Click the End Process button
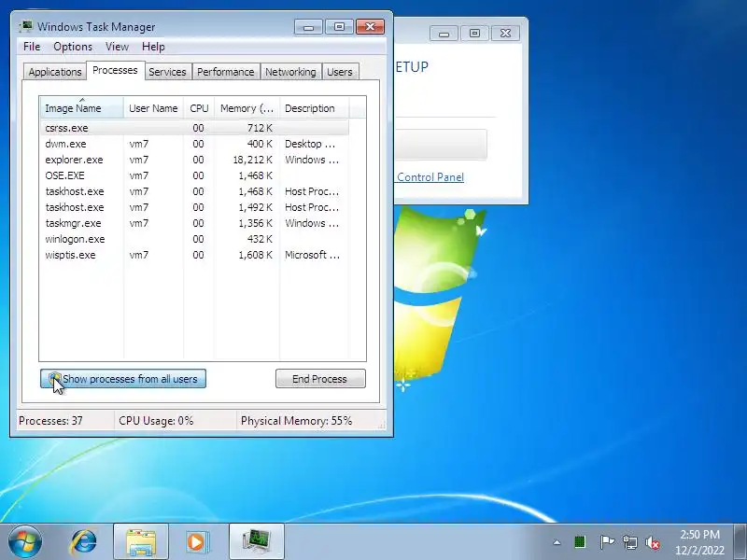Viewport: 747px width, 560px height. pos(320,379)
